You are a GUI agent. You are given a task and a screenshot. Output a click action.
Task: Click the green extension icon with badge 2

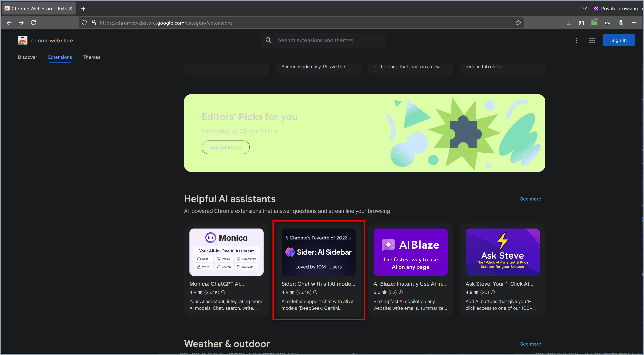pos(594,23)
